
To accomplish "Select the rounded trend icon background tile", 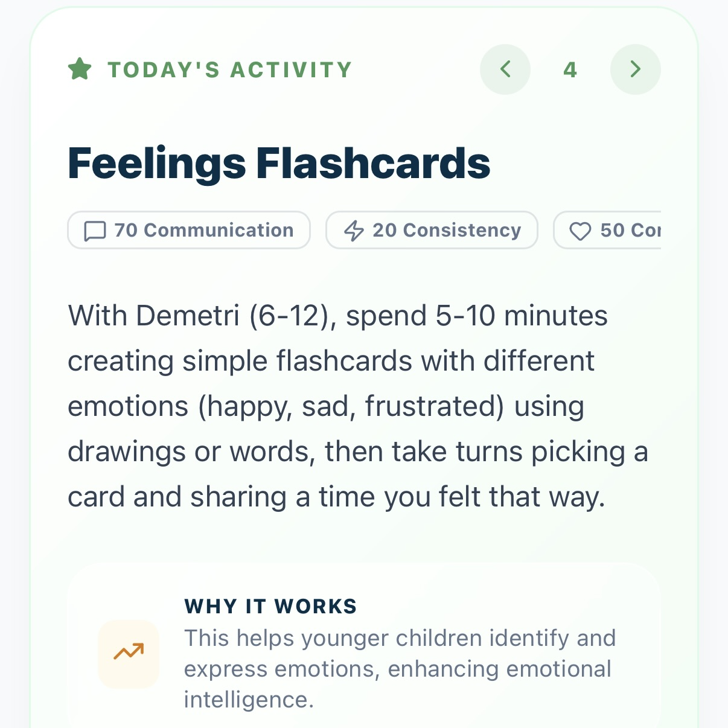I will [127, 653].
